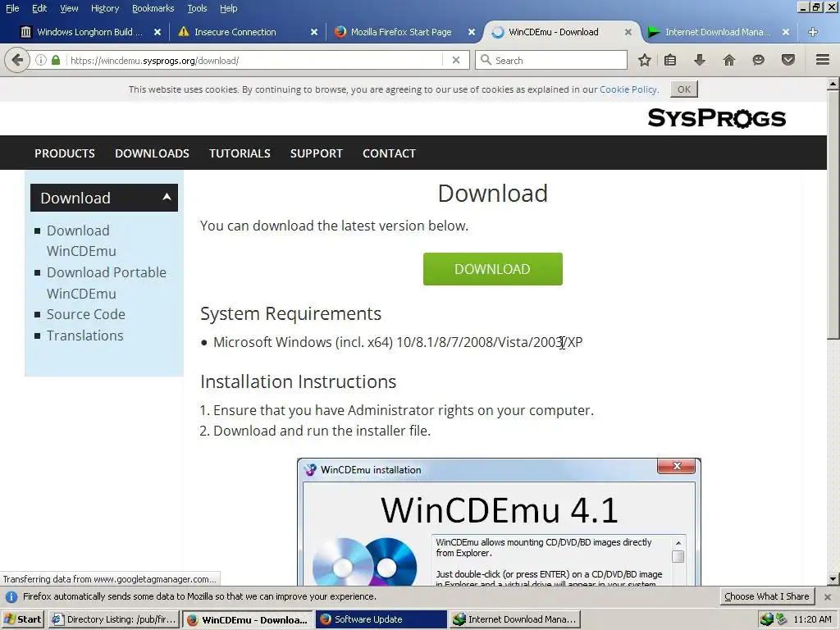
Task: Open the hamburger menu button
Action: pyautogui.click(x=823, y=60)
